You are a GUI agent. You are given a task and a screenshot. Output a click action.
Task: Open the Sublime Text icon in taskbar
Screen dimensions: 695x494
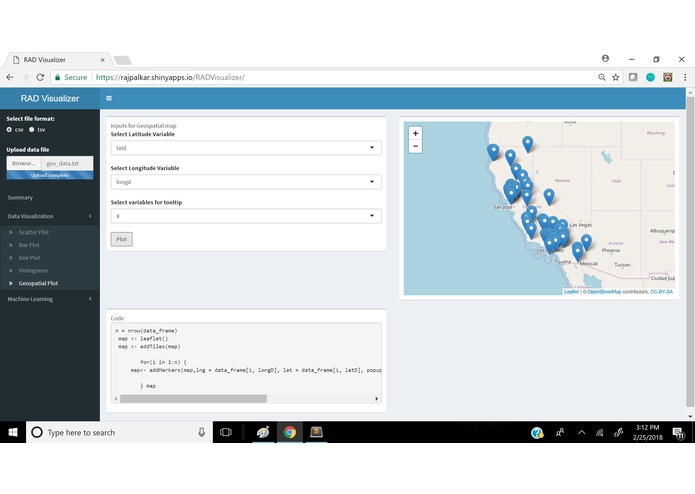tap(316, 432)
